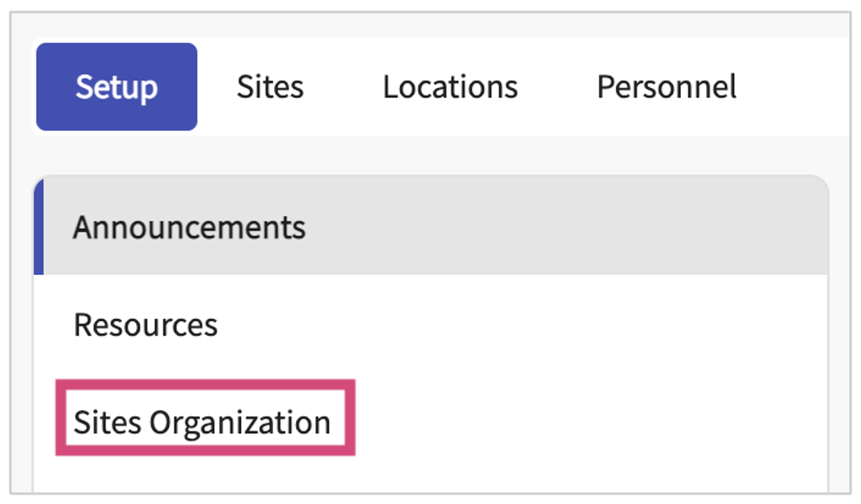Viewport: 861px width, 504px height.
Task: Select Resources in the setup menu
Action: [x=145, y=325]
